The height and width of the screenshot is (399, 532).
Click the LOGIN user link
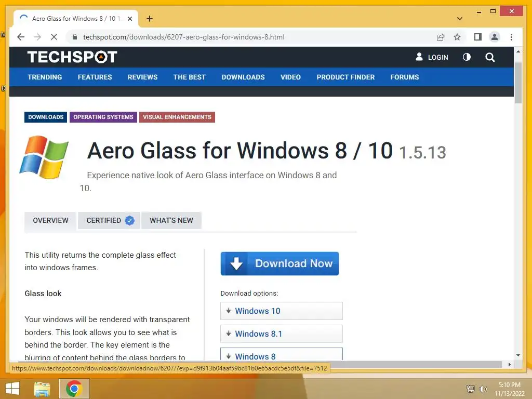[432, 57]
